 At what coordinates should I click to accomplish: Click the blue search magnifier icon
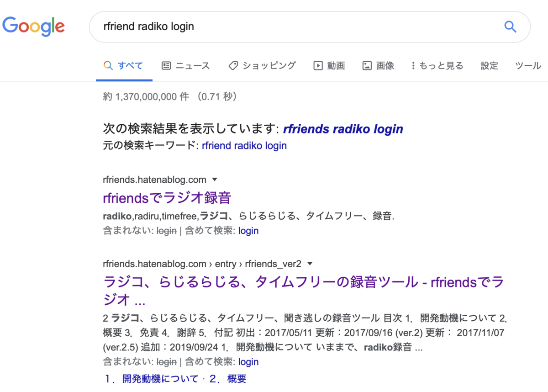pos(510,26)
